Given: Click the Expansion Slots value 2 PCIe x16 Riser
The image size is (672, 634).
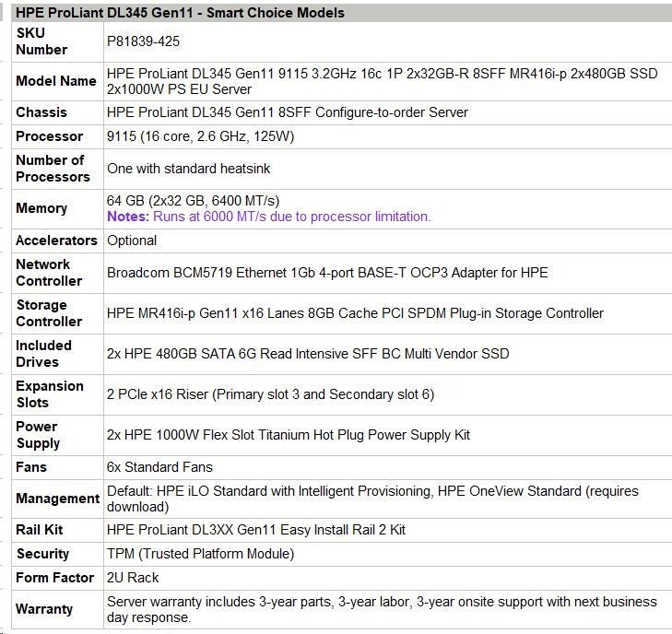Looking at the screenshot, I should [x=270, y=394].
